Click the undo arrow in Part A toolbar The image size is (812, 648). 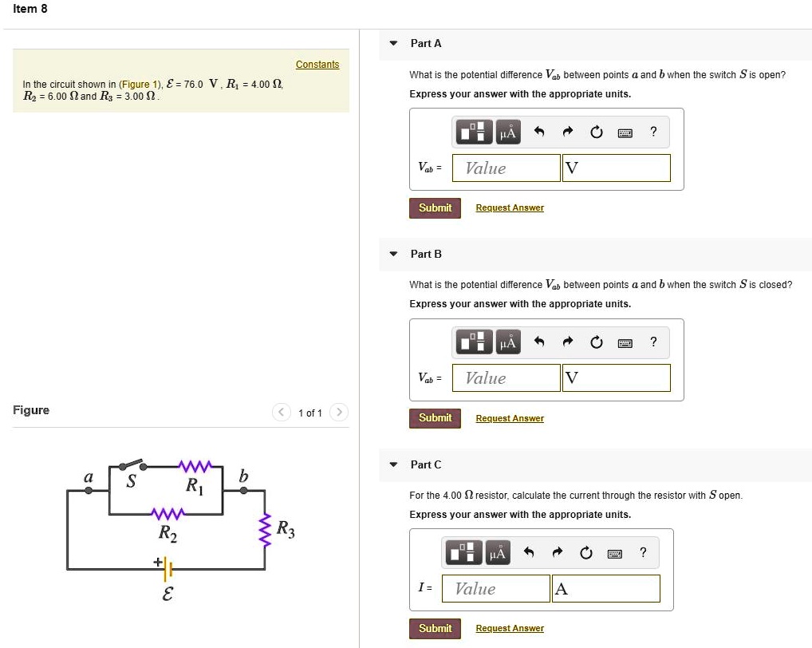pyautogui.click(x=539, y=133)
